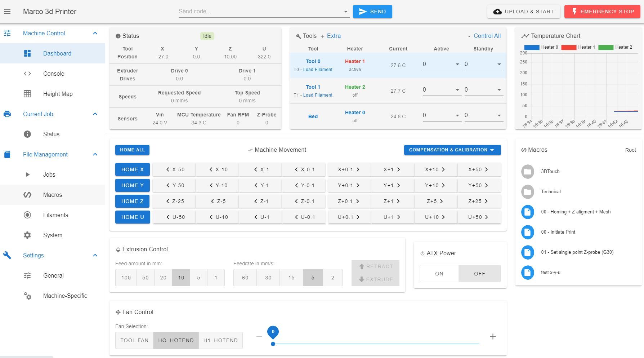The width and height of the screenshot is (644, 358).
Task: Move X axis by +10
Action: click(x=435, y=169)
